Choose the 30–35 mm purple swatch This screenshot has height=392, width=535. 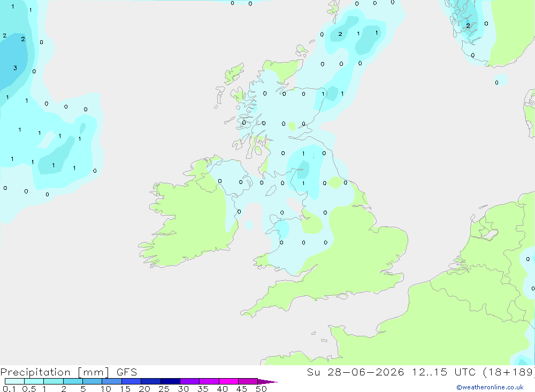point(190,381)
